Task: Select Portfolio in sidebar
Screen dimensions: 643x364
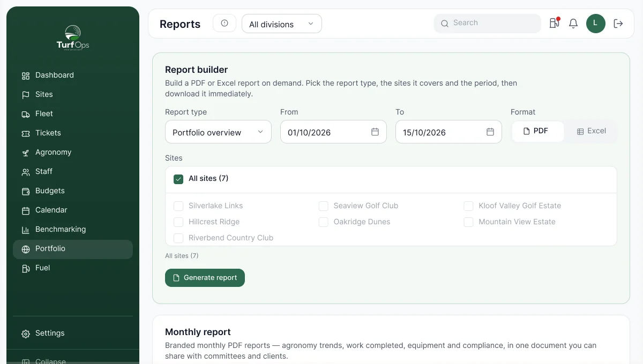Action: click(73, 249)
